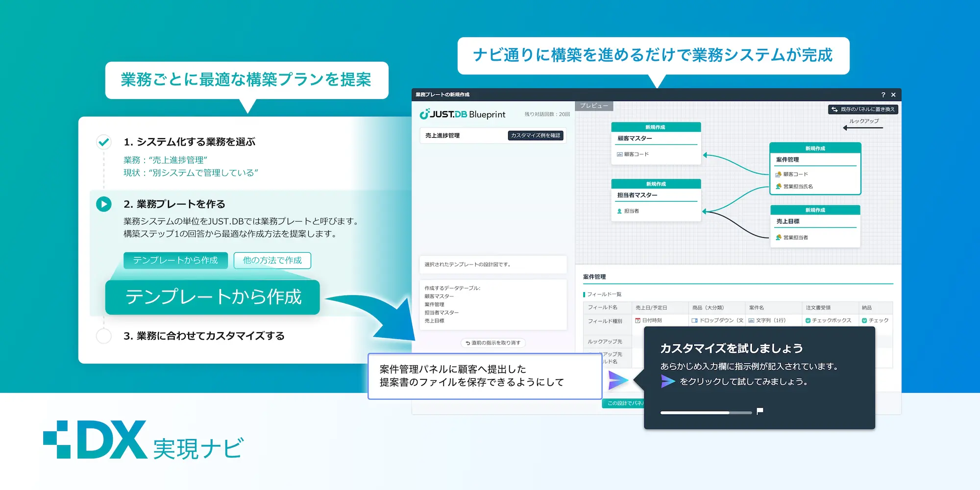Screen dimensions: 980x490
Task: Click the テンプレートから作成 button
Action: coord(176,261)
